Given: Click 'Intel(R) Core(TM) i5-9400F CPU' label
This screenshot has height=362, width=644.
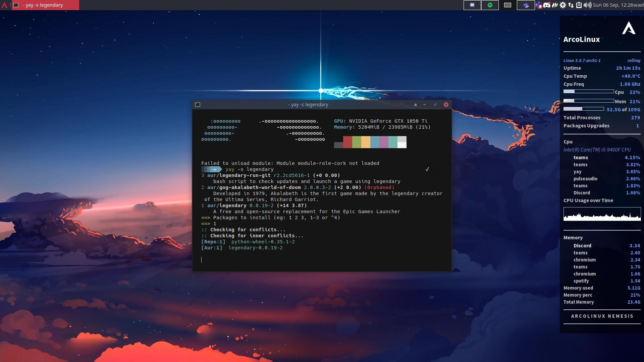Looking at the screenshot, I should click(597, 150).
